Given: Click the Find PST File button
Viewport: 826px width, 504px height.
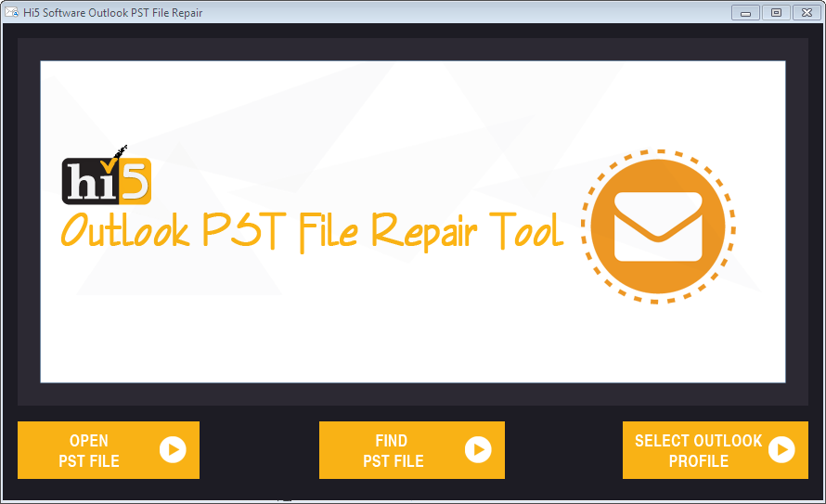Looking at the screenshot, I should 412,450.
